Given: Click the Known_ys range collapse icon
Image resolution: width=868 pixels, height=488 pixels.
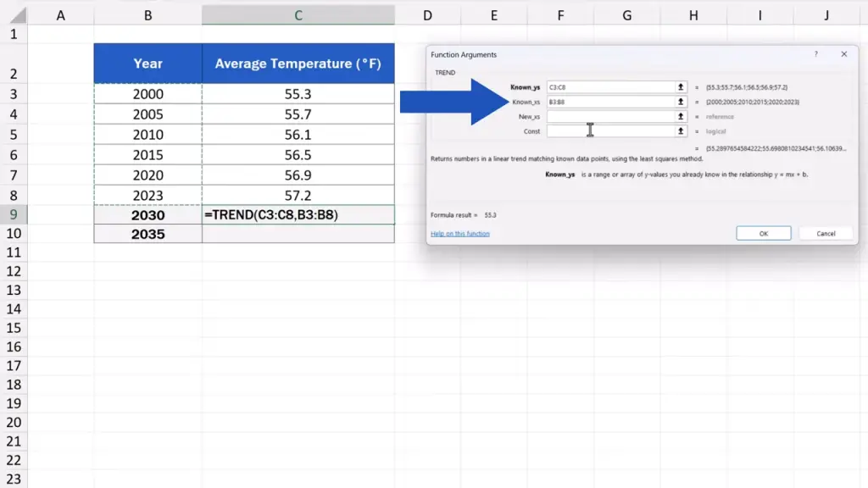Looking at the screenshot, I should (680, 86).
